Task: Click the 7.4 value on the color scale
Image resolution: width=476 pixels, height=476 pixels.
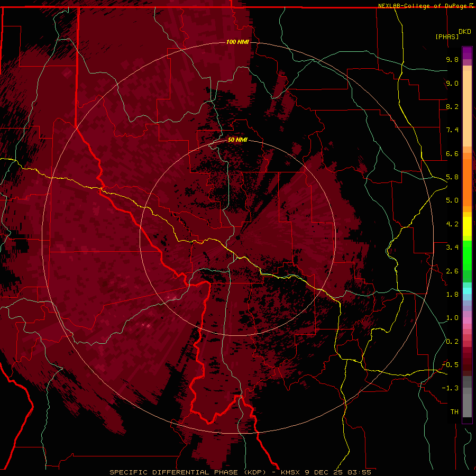Action: click(x=452, y=130)
